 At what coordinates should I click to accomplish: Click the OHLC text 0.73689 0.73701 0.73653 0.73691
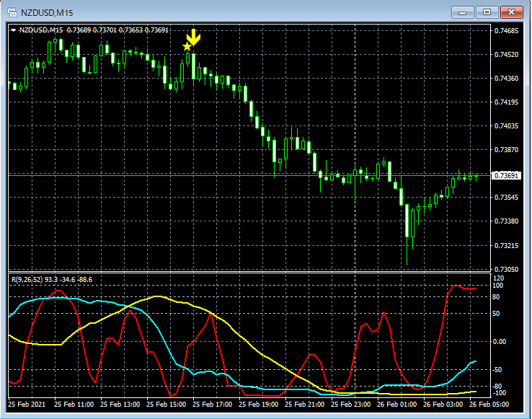(x=118, y=30)
